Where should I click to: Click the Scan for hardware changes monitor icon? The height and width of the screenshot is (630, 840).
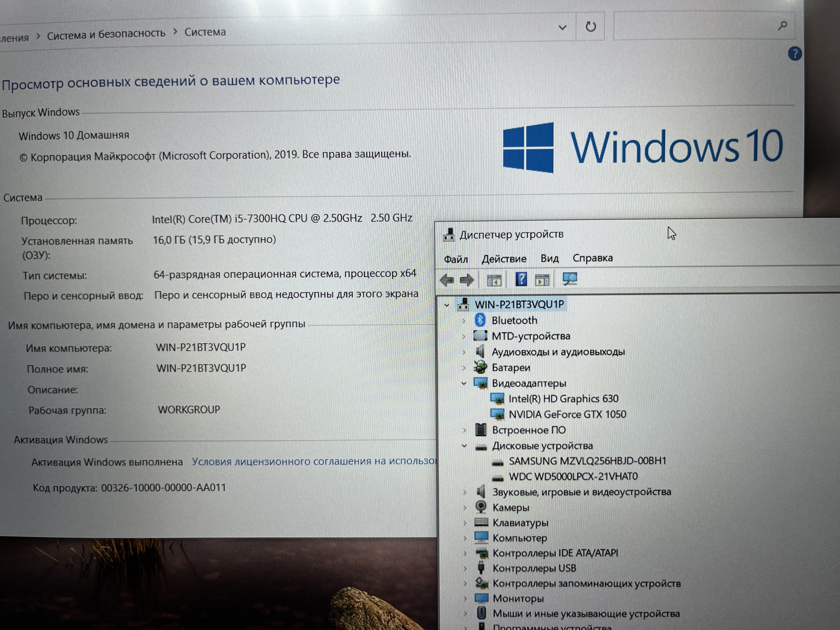tap(570, 279)
